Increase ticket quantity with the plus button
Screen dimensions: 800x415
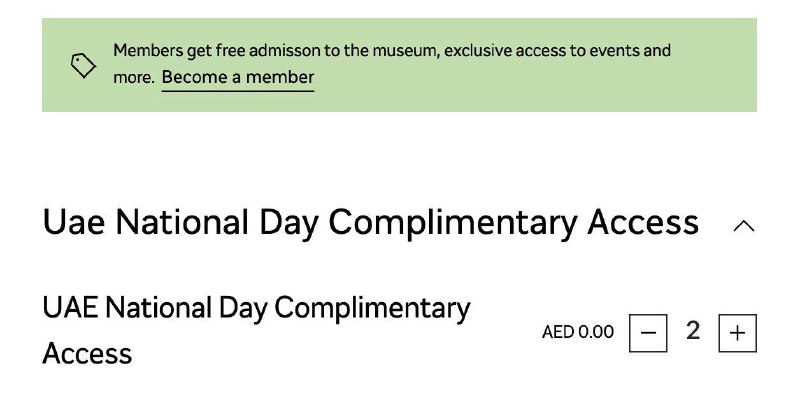[737, 333]
